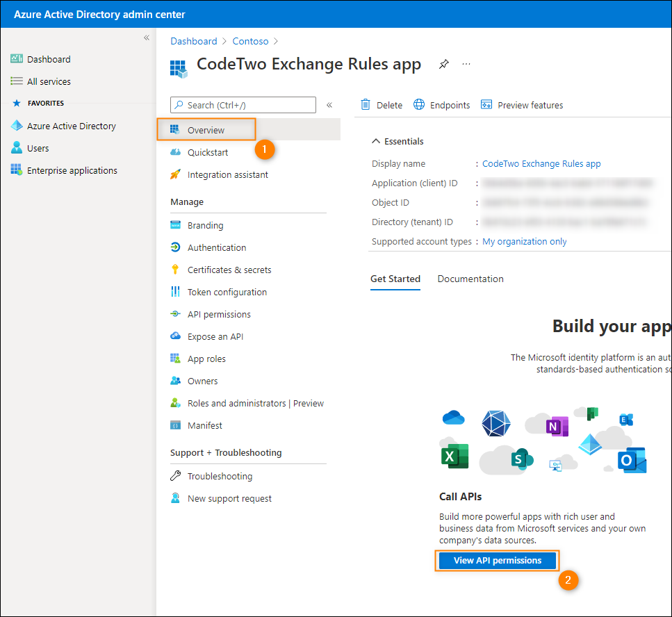Open Expose an API menu item
The width and height of the screenshot is (672, 617).
(x=215, y=336)
